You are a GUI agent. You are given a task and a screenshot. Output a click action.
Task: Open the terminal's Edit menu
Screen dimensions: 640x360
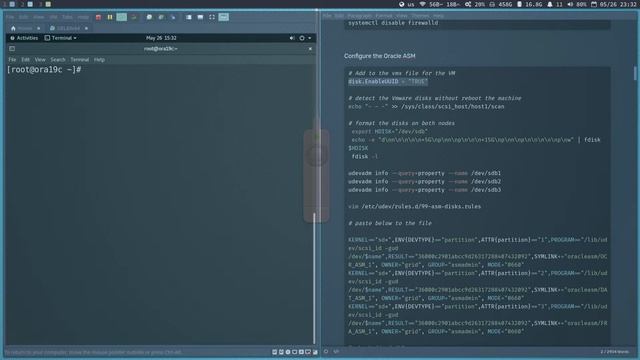coord(25,60)
